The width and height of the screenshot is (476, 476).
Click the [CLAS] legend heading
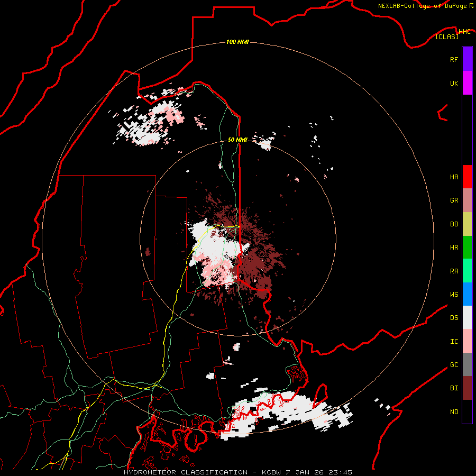pos(447,36)
